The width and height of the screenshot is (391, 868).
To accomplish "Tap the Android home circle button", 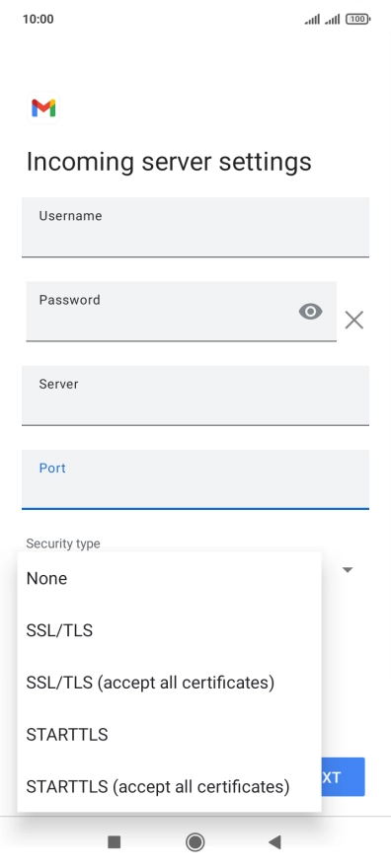I will (x=195, y=842).
